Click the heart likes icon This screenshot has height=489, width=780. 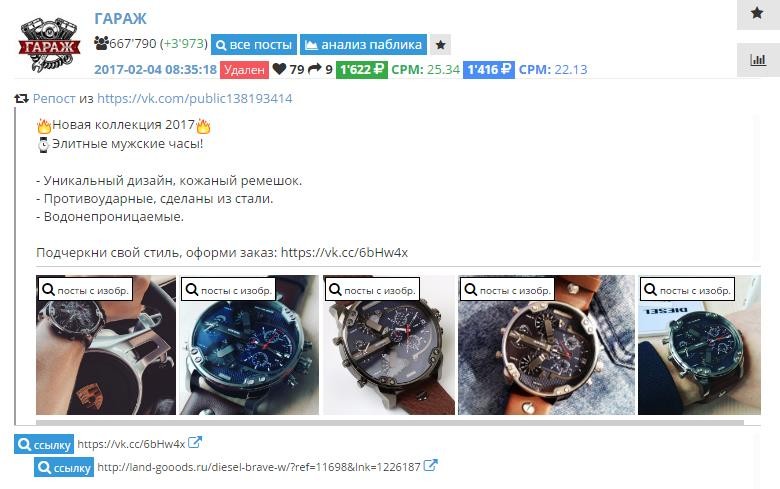[280, 69]
